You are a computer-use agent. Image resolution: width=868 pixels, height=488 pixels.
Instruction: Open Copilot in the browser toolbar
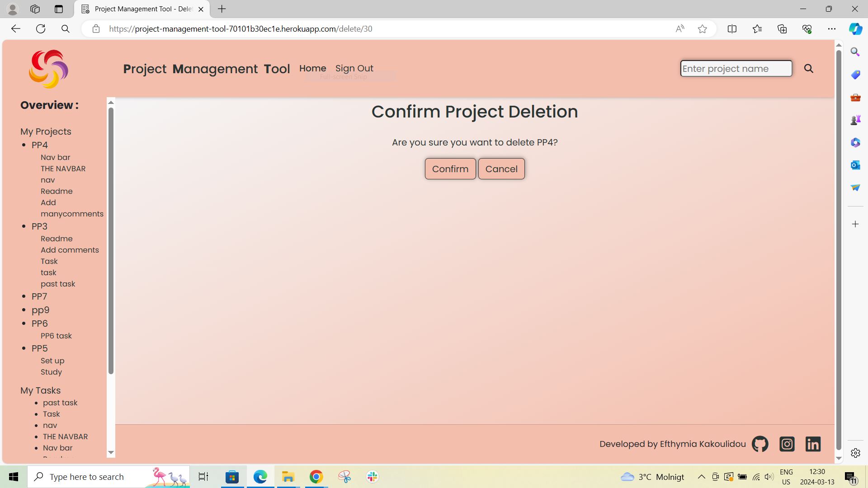[x=855, y=28]
